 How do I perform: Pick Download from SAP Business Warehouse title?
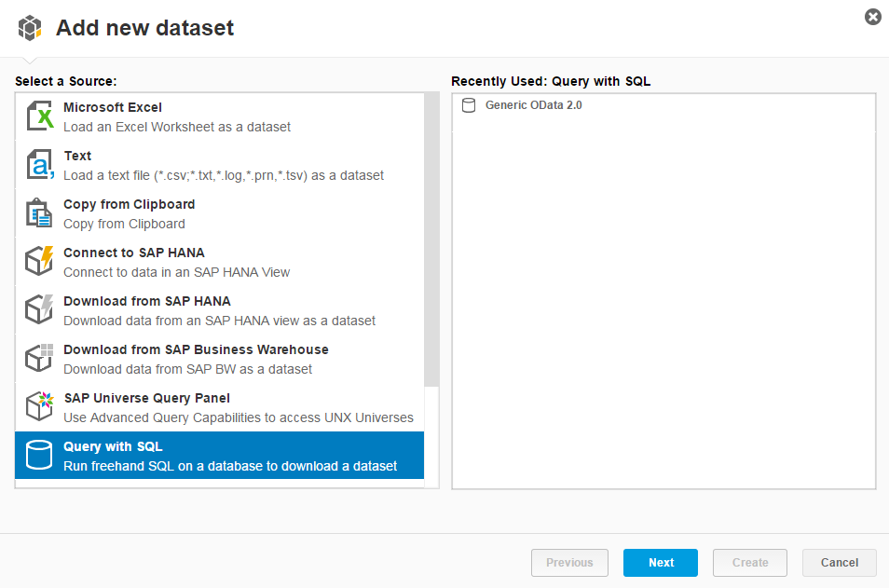(197, 349)
